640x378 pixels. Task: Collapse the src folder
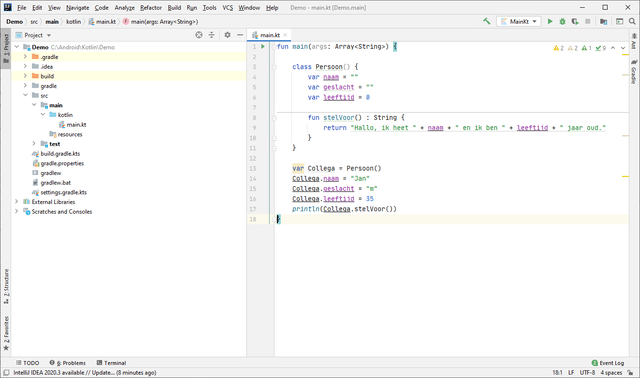[25, 95]
